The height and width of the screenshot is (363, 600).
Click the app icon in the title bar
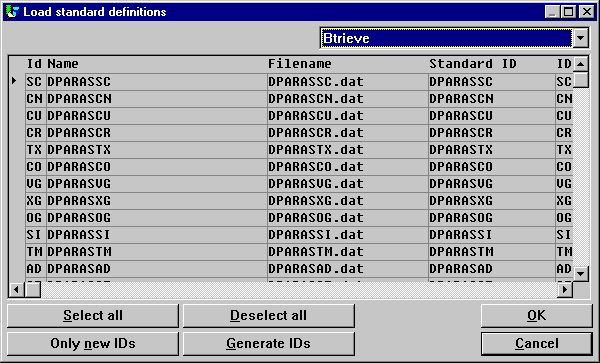coord(12,11)
